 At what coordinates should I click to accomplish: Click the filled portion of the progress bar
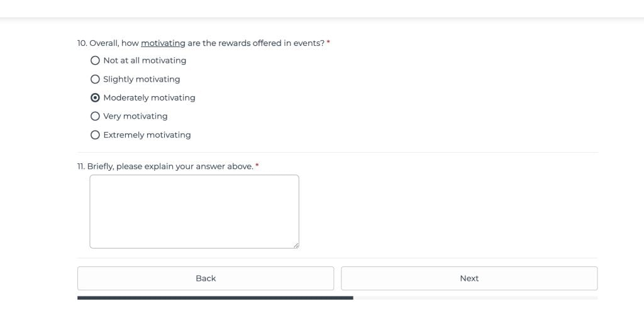[215, 298]
